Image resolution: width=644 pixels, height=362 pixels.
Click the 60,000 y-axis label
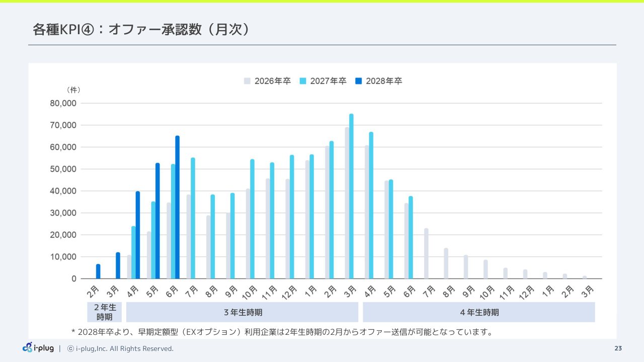tap(63, 147)
